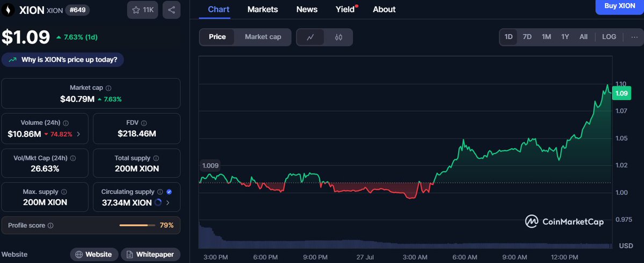Image resolution: width=644 pixels, height=263 pixels.
Task: Set chart range to 1Y
Action: click(565, 37)
